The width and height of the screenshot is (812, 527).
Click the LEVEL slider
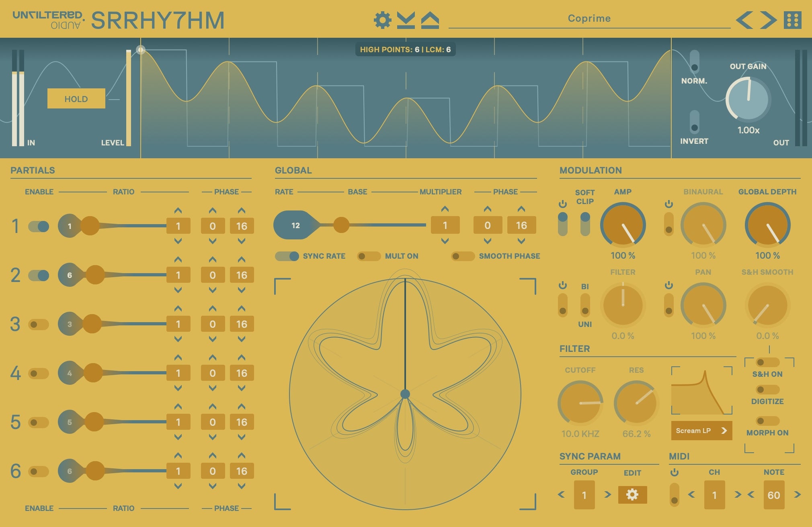(x=129, y=98)
